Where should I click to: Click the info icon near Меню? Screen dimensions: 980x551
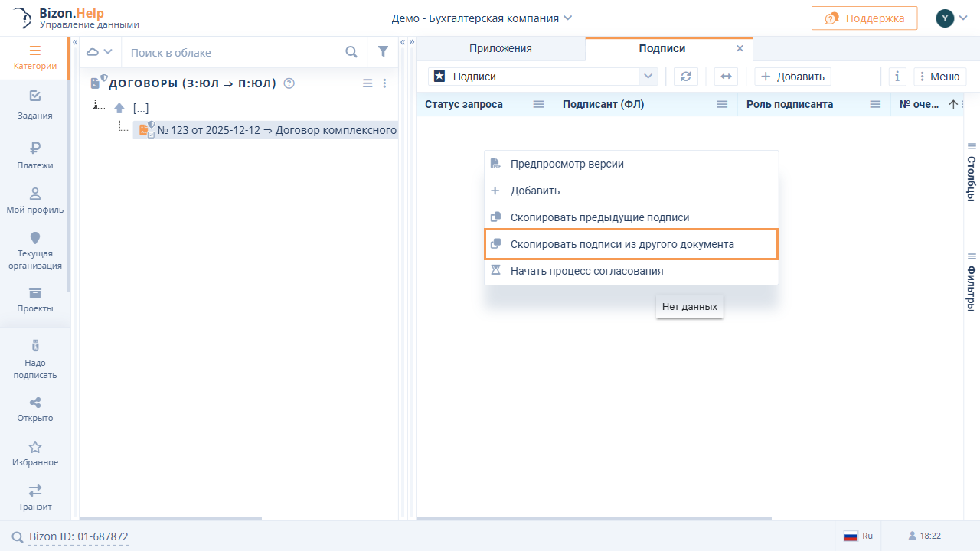click(x=897, y=77)
